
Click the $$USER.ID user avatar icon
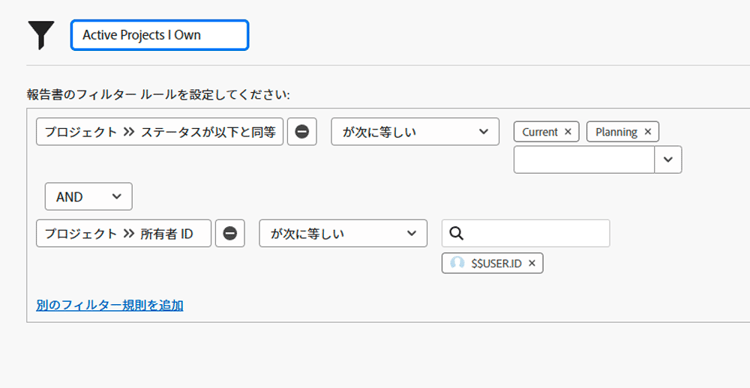[457, 263]
